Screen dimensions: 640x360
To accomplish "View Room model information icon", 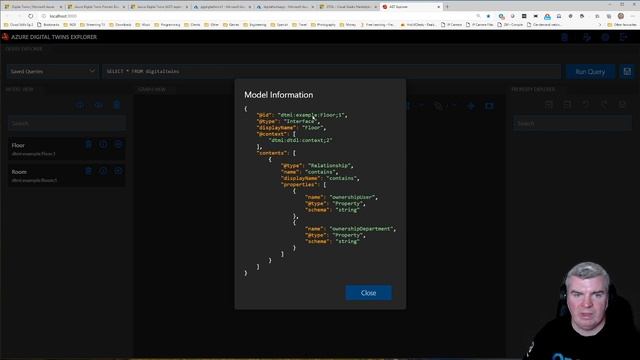I will (x=103, y=171).
